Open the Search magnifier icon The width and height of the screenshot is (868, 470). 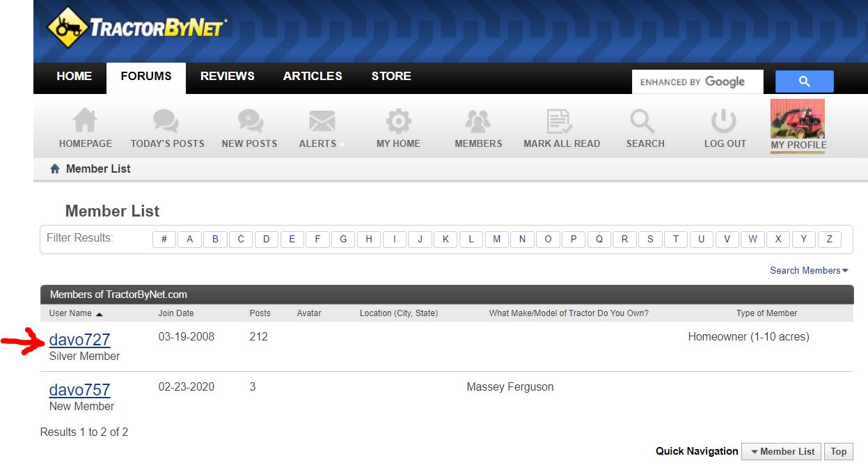pos(642,120)
